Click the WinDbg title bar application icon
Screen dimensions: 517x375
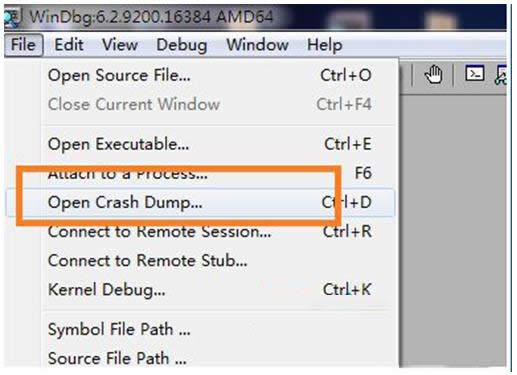(13, 18)
